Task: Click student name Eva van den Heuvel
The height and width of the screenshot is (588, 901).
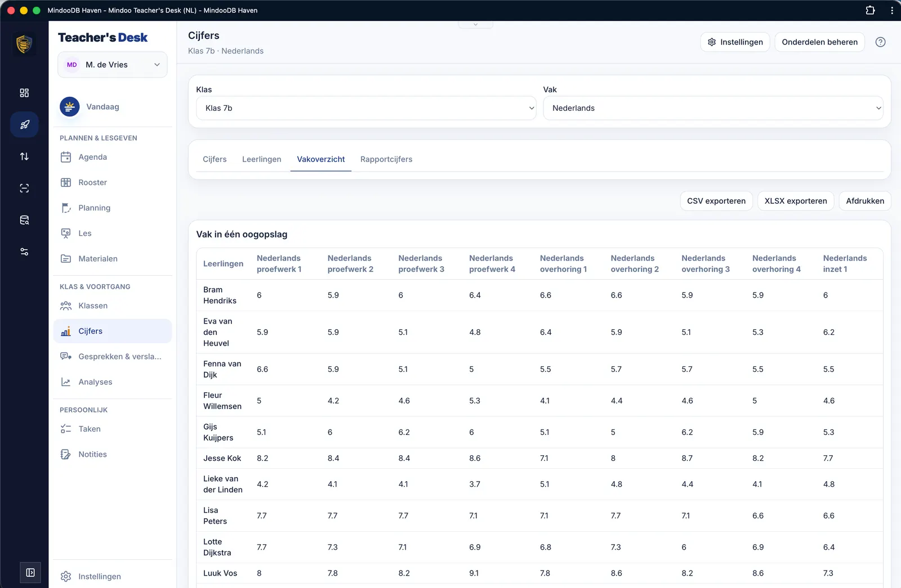Action: tap(218, 333)
